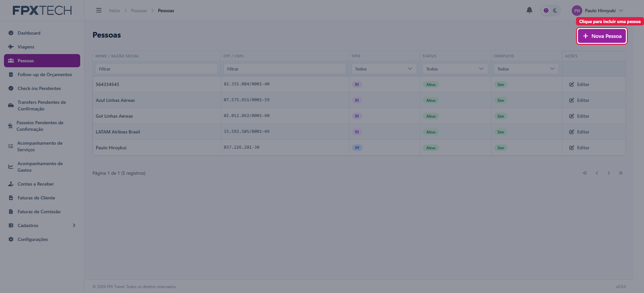Click the name LATAM Airlines Brasil
This screenshot has height=293, width=644.
point(118,132)
